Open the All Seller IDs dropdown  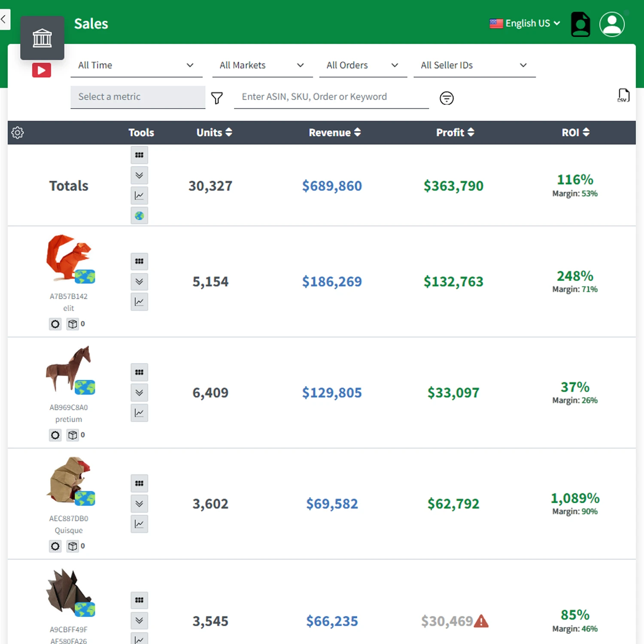click(x=474, y=65)
